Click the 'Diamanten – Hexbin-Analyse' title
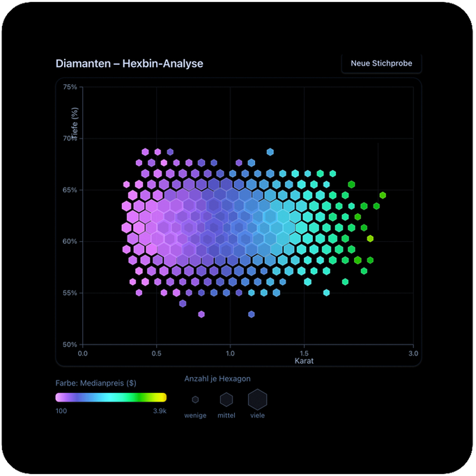 (130, 63)
